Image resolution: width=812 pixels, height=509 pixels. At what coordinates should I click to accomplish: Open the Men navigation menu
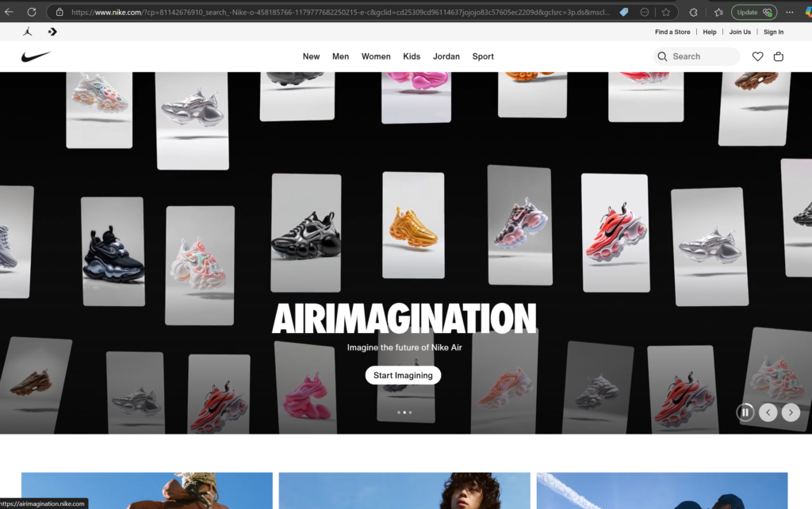[x=340, y=56]
